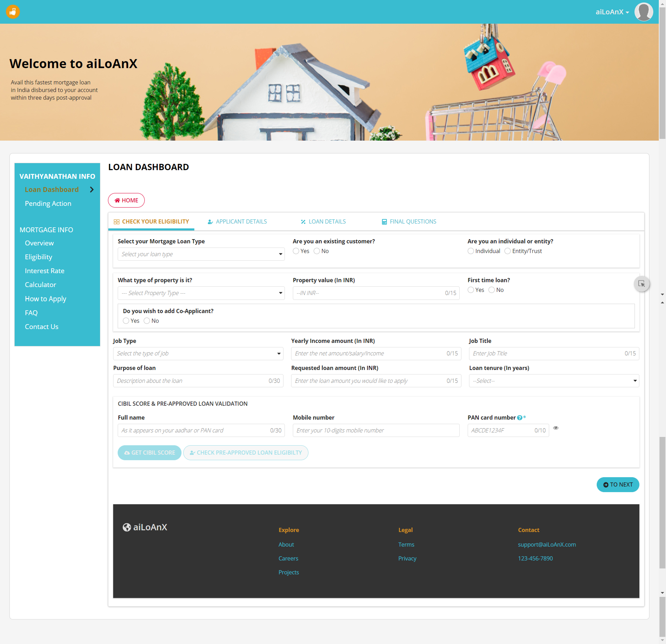Viewport: 666px width, 644px height.
Task: Click the floating cursor selection icon
Action: coord(642,284)
